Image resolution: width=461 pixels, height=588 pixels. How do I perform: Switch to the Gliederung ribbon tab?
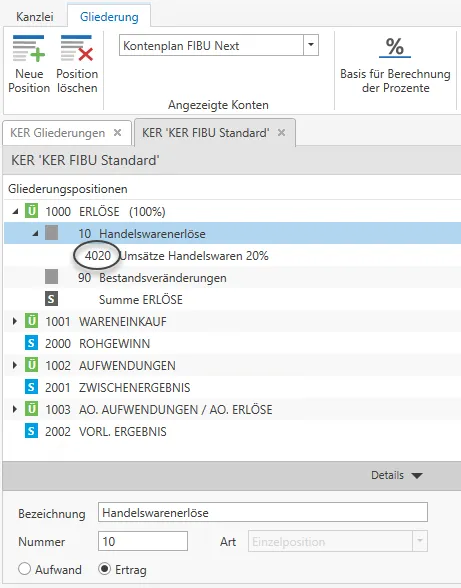click(109, 17)
